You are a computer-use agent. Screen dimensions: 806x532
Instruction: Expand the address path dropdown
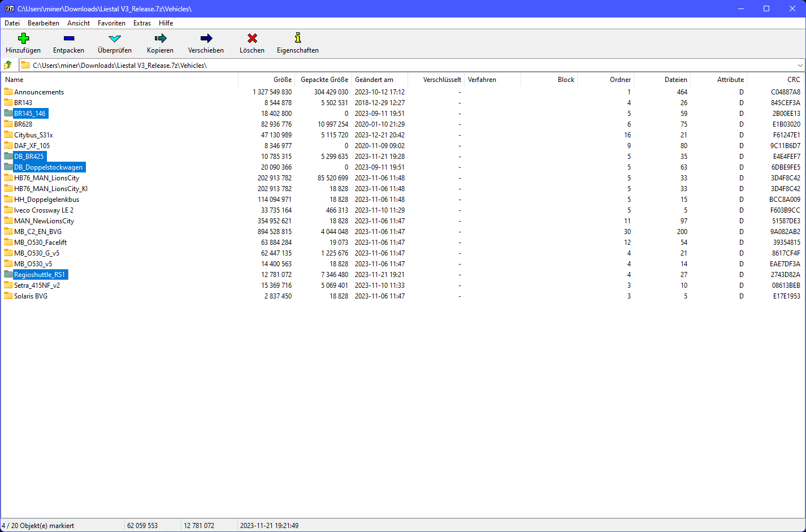[800, 66]
